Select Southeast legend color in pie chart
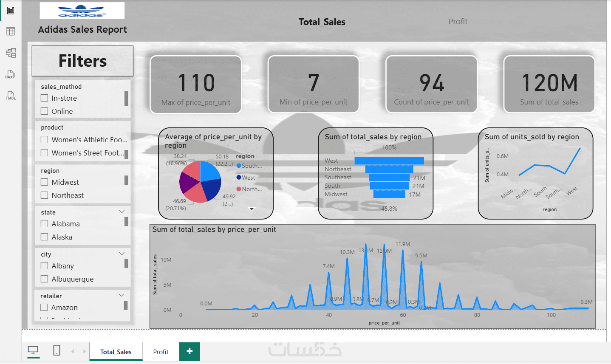 [x=239, y=166]
